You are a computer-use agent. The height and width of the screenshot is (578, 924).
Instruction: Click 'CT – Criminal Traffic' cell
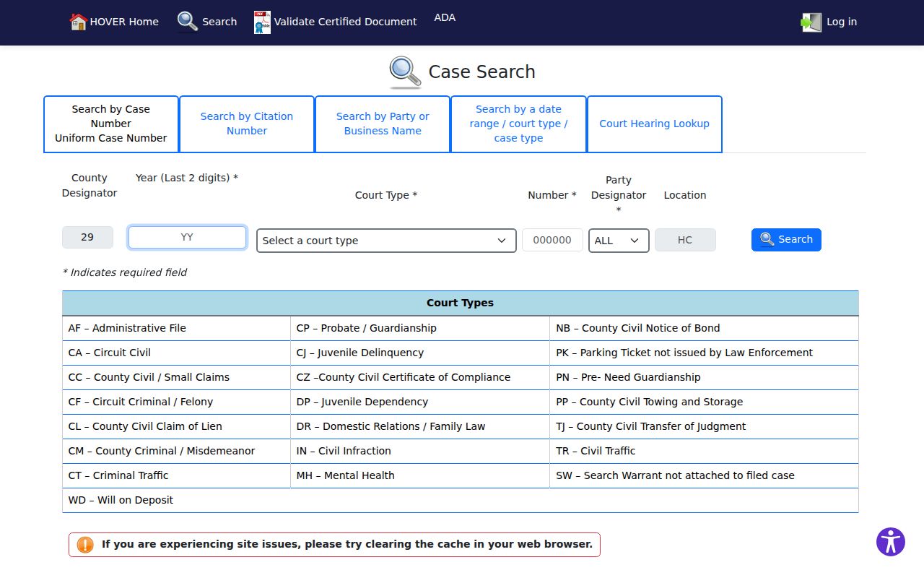tap(176, 475)
